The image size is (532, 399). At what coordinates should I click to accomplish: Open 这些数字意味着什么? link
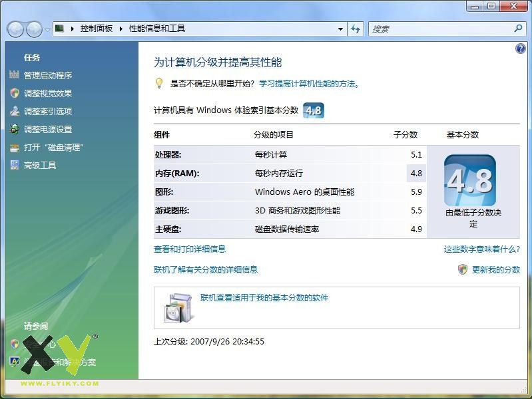[x=482, y=249]
